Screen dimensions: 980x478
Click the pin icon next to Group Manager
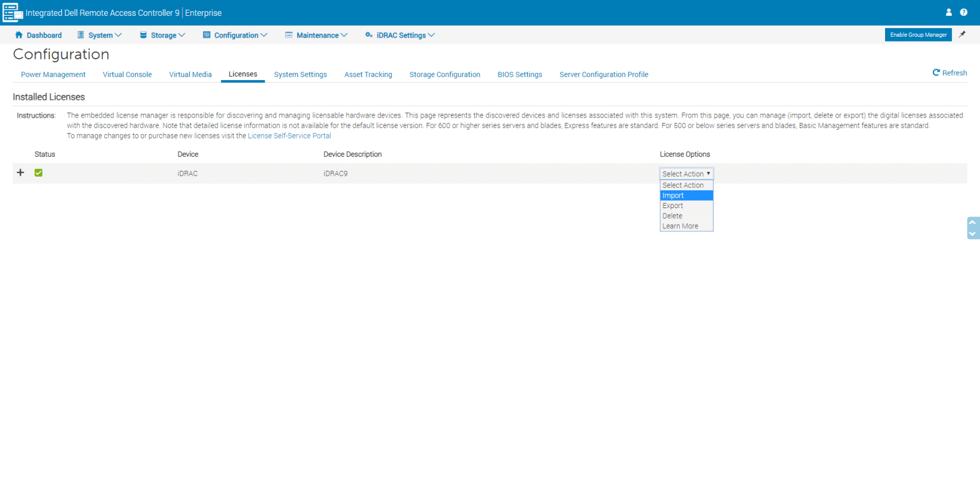click(x=962, y=35)
